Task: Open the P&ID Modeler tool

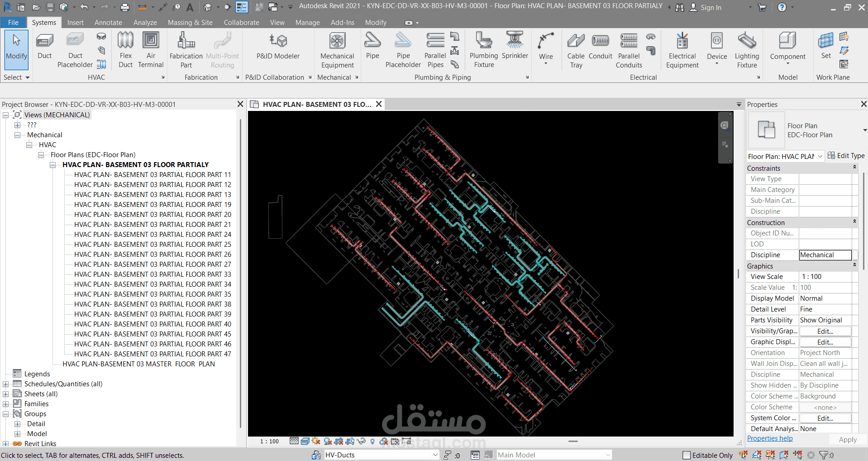Action: [x=278, y=47]
